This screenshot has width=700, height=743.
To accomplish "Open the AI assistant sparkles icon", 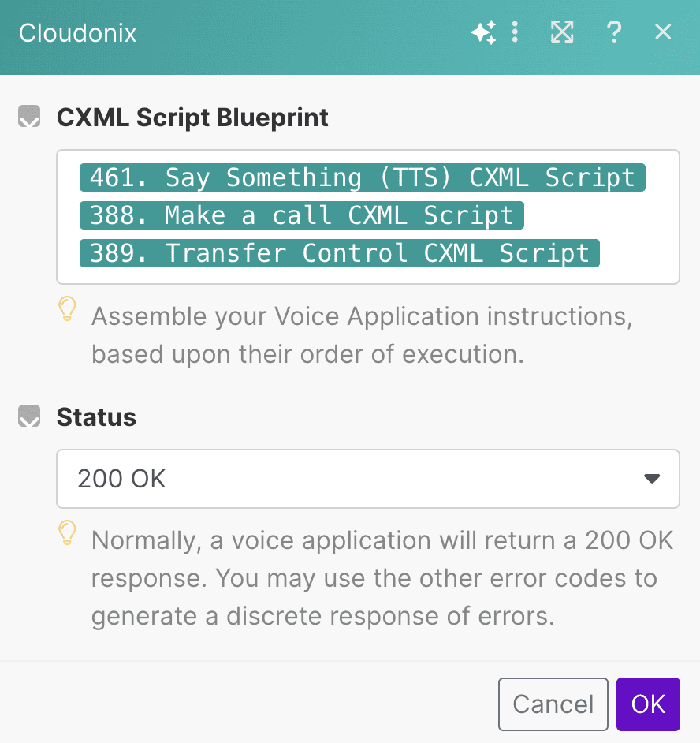I will 484,32.
